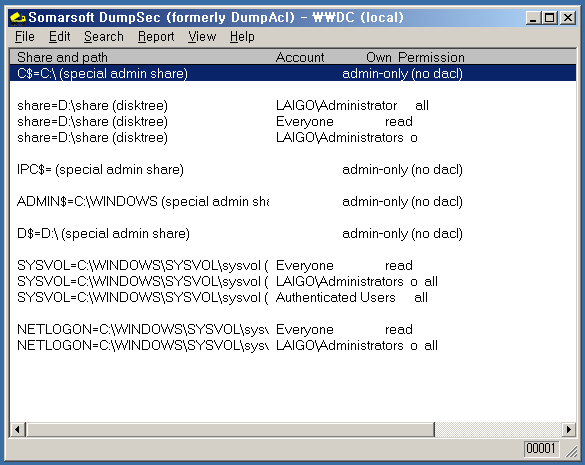The width and height of the screenshot is (585, 465).
Task: Open the File menu
Action: pos(25,37)
